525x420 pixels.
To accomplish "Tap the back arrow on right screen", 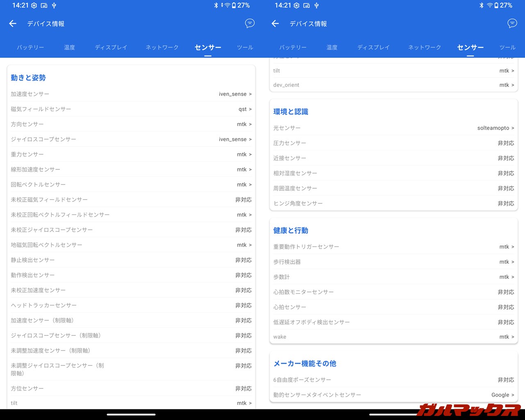I will click(275, 24).
